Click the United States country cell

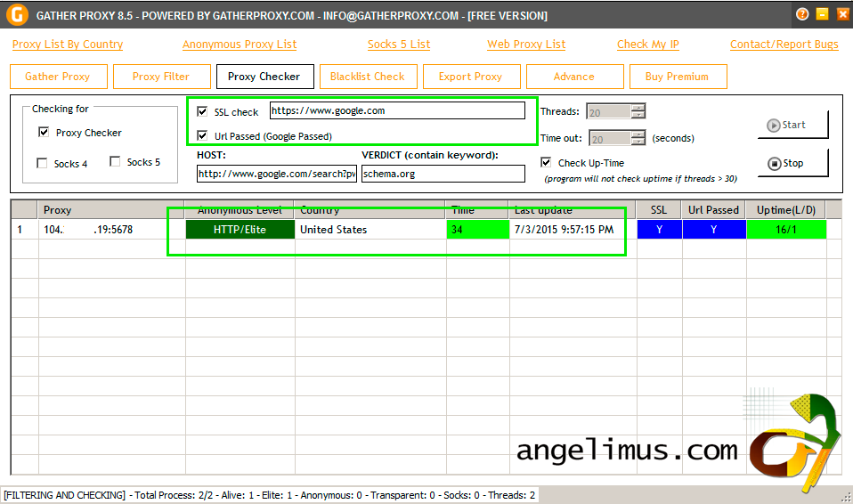(x=370, y=229)
